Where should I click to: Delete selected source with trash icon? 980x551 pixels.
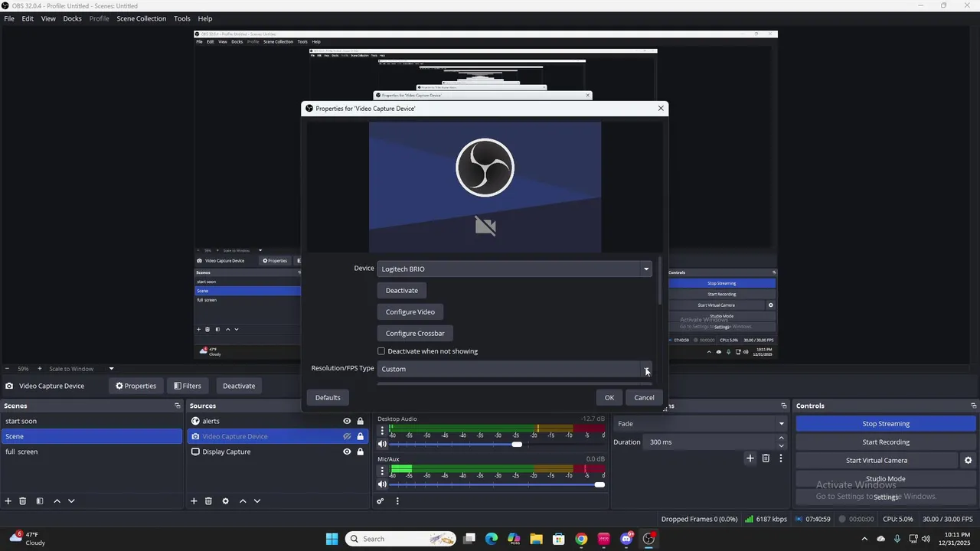(x=208, y=501)
